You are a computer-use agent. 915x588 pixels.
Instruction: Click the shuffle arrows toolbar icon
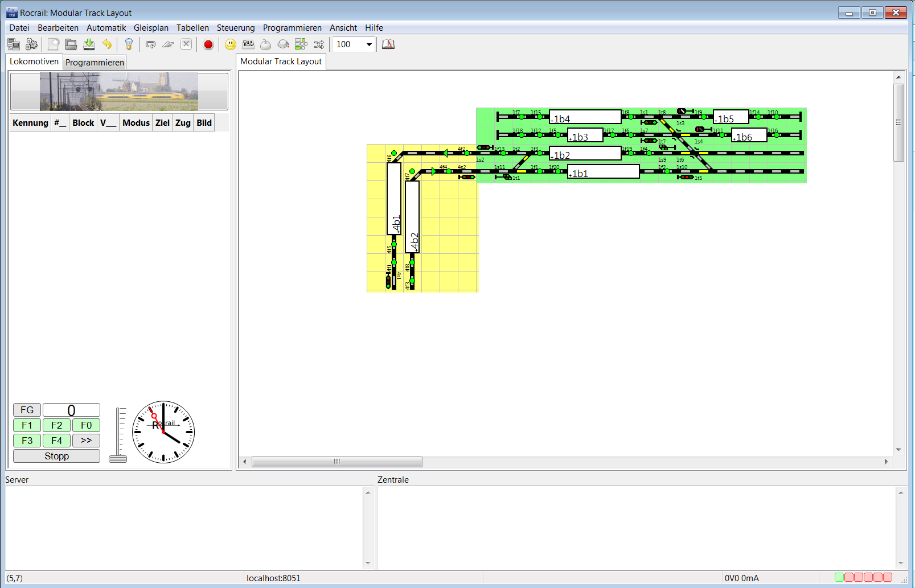click(x=319, y=44)
